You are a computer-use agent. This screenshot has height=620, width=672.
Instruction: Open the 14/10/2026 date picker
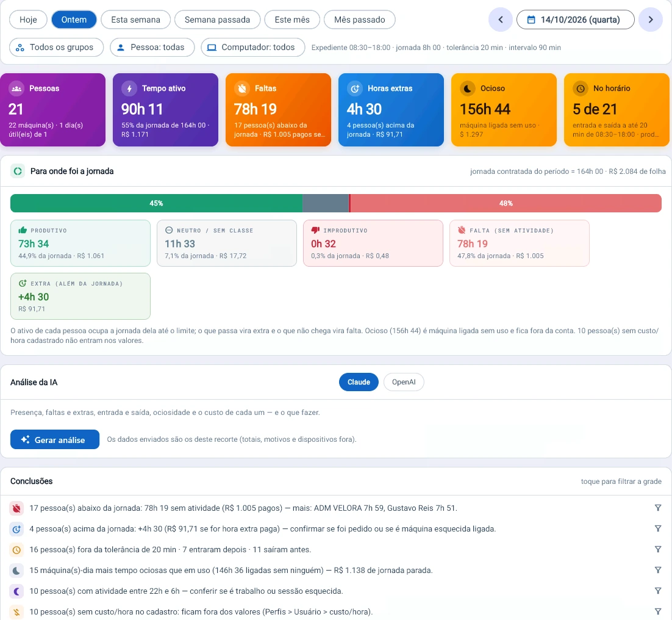[575, 20]
